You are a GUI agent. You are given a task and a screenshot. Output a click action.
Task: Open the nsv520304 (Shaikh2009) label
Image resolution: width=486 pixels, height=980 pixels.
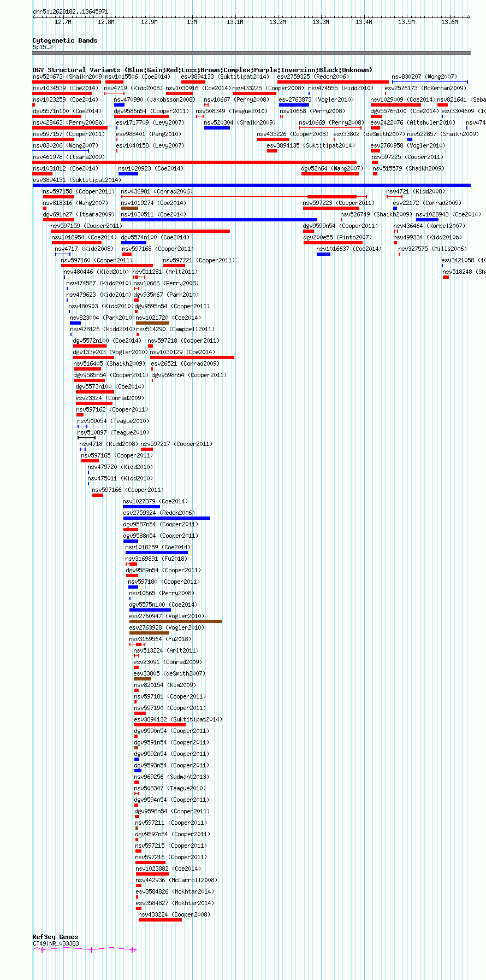pyautogui.click(x=240, y=122)
